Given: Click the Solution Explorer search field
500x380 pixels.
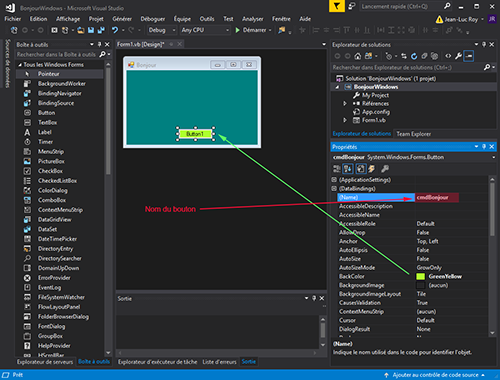Looking at the screenshot, I should [407, 68].
